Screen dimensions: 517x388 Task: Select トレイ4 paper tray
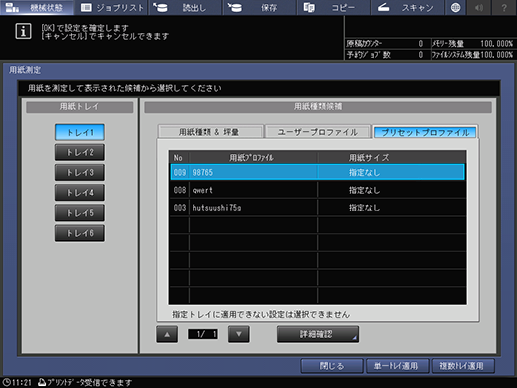pos(80,193)
